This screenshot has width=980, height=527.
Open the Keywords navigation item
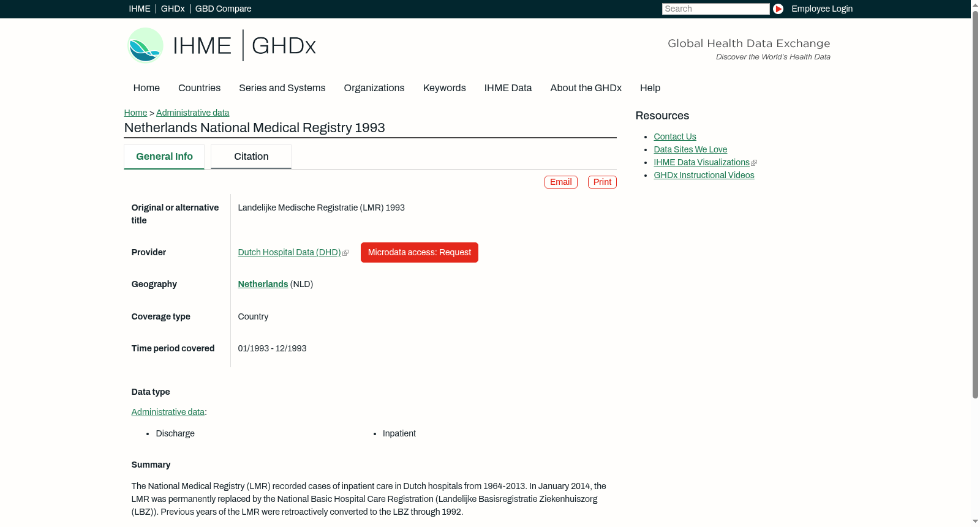[x=444, y=88]
